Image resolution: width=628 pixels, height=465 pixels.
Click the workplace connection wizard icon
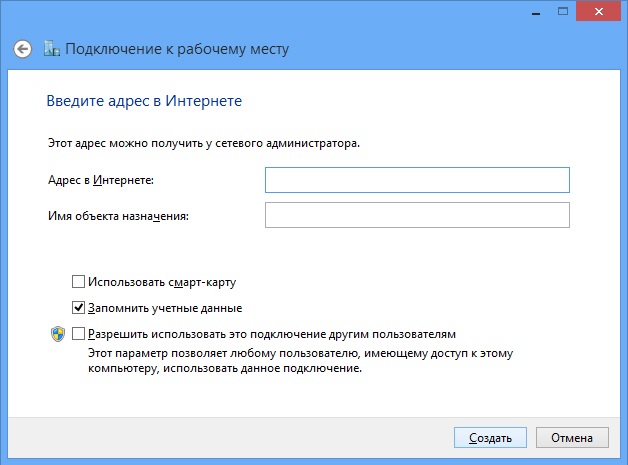coord(54,49)
